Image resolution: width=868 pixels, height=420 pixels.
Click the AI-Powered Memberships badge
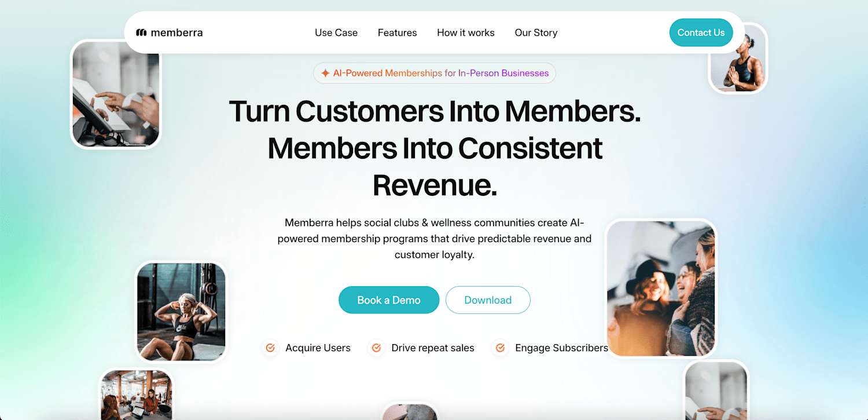pyautogui.click(x=435, y=73)
